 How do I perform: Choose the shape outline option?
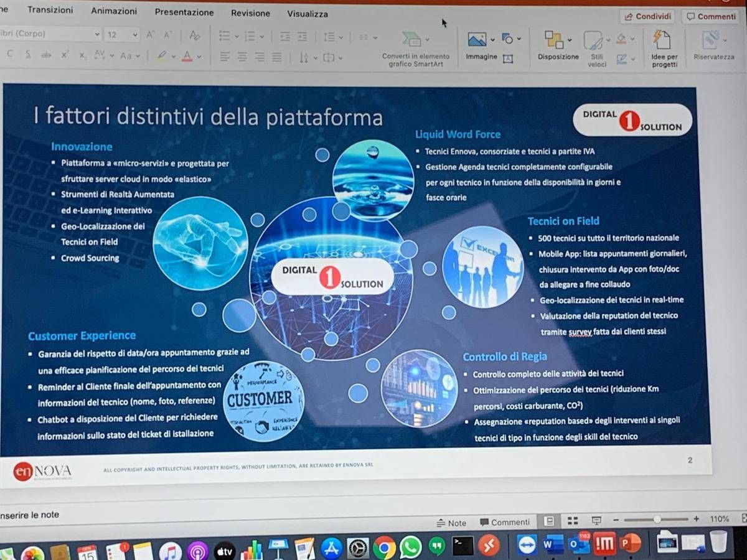point(622,59)
